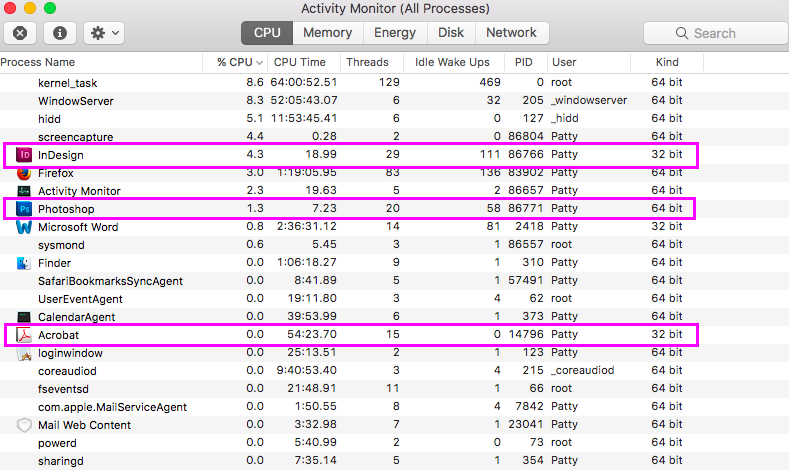Click Acrobat's PID value 14796
789x470 pixels.
pos(525,335)
